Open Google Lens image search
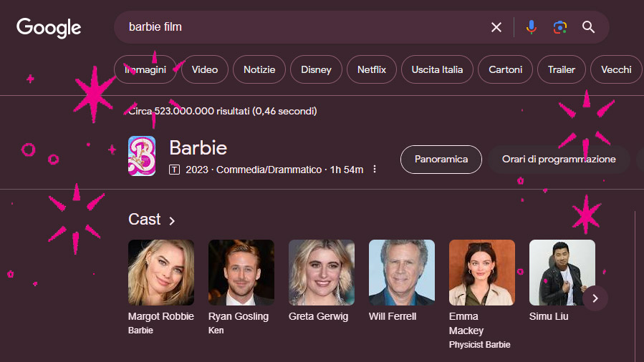The width and height of the screenshot is (644, 362). coord(559,27)
